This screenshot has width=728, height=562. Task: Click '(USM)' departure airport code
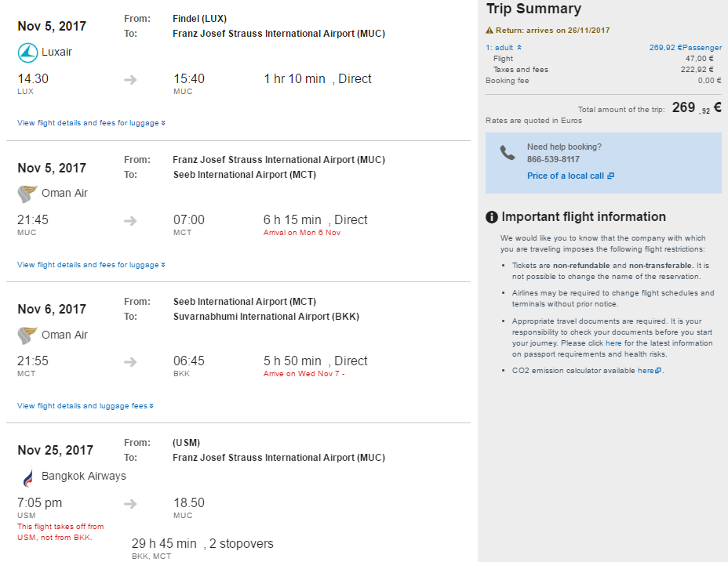[x=186, y=443]
